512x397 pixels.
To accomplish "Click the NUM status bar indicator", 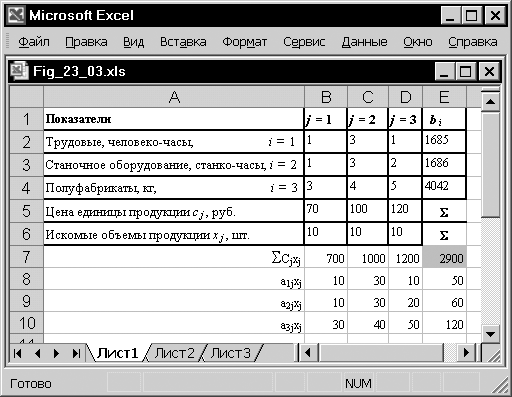I will tap(358, 383).
